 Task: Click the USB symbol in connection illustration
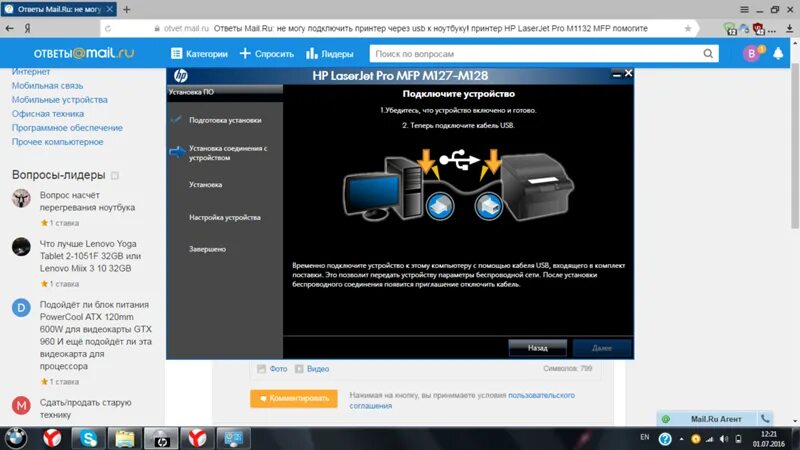pyautogui.click(x=459, y=160)
